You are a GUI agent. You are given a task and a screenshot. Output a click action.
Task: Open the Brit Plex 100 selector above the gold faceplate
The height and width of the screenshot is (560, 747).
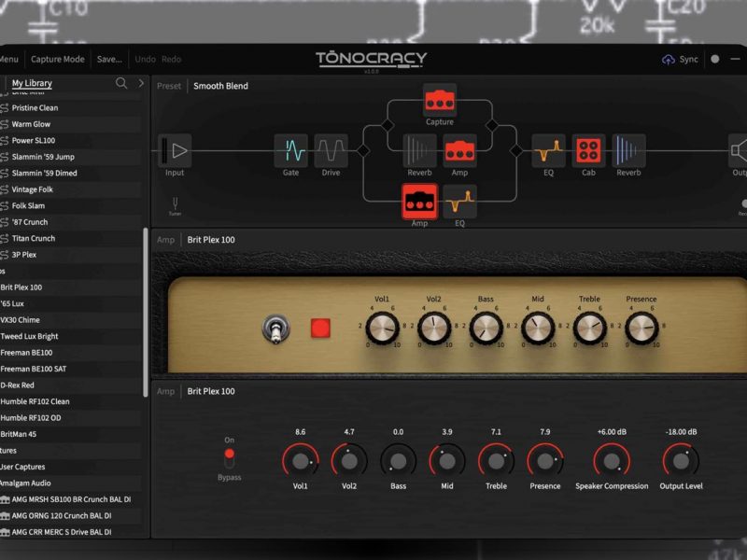pyautogui.click(x=211, y=240)
